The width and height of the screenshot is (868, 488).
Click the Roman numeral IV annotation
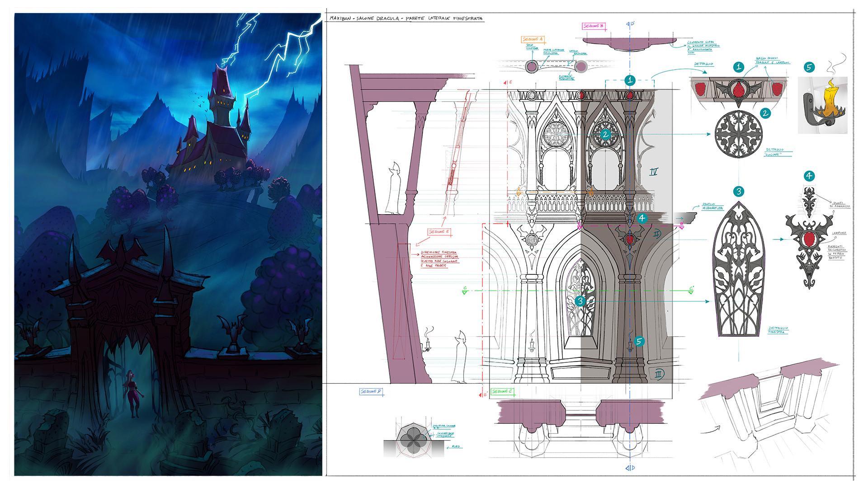tap(654, 172)
